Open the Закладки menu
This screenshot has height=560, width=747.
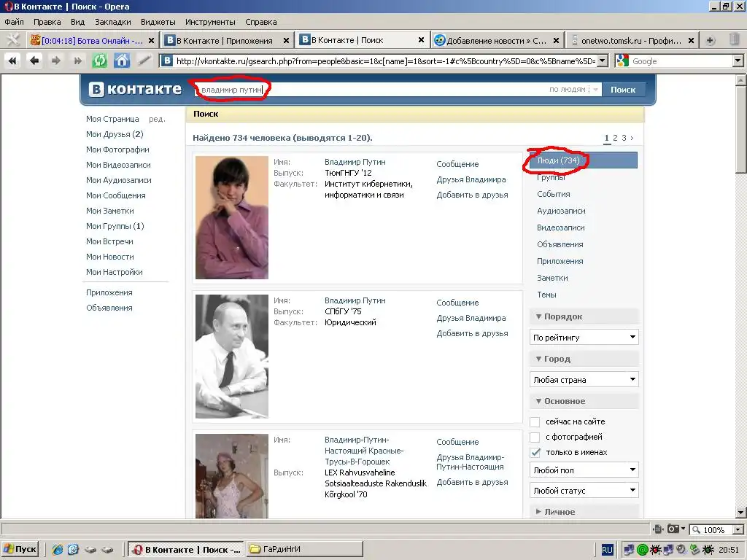pyautogui.click(x=112, y=22)
